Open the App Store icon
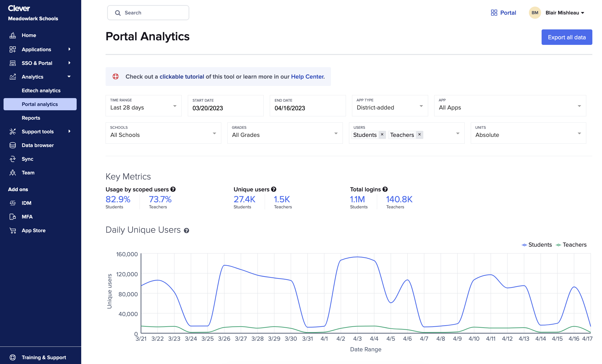This screenshot has width=602, height=364. (x=13, y=230)
